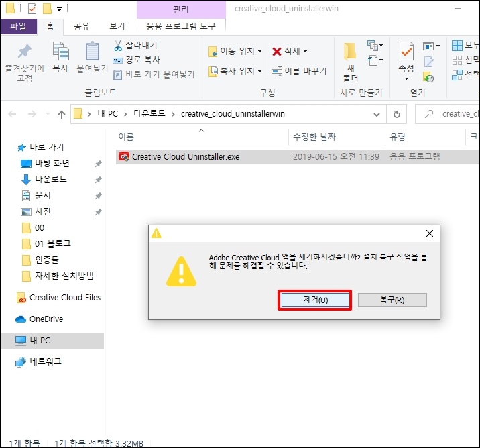Click Paste shortcut (바로 가기 붙여넣기)
The height and width of the screenshot is (448, 480).
click(x=154, y=74)
